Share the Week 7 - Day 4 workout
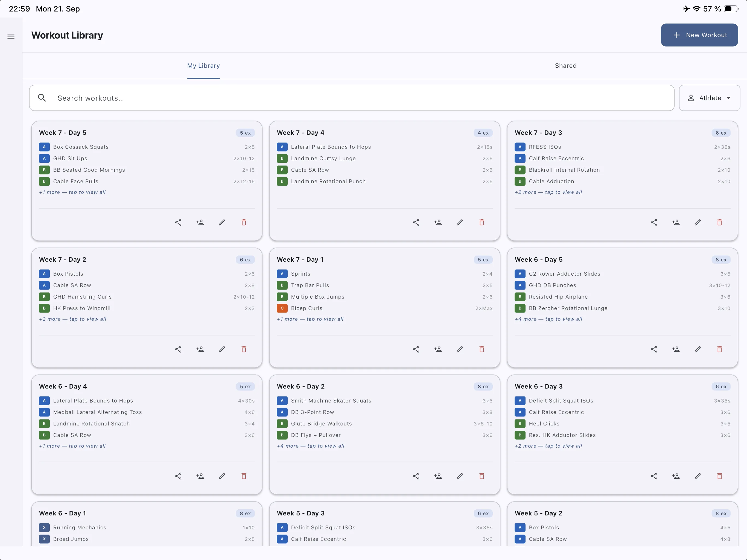 pyautogui.click(x=416, y=222)
